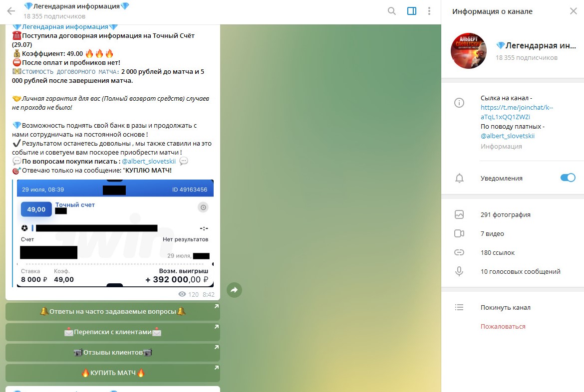The image size is (584, 392).
Task: Click Пожаловаться to report the channel
Action: [x=503, y=327]
